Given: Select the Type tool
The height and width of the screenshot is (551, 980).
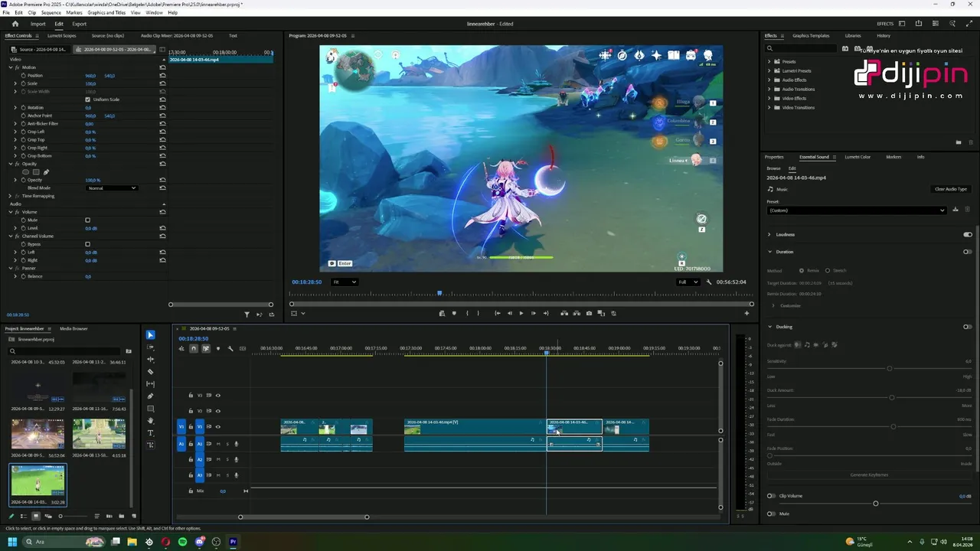Looking at the screenshot, I should pos(150,433).
